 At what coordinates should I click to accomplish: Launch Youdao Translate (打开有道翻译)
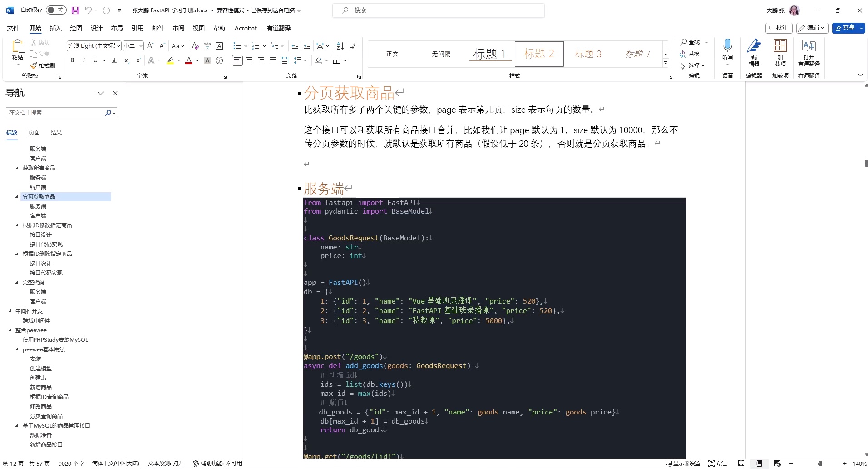click(x=809, y=54)
